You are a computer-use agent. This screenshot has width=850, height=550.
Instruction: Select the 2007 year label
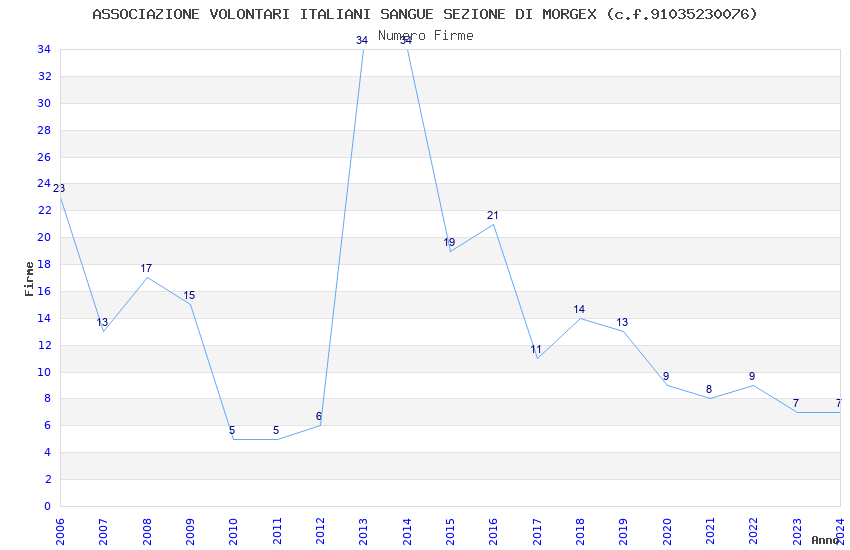pyautogui.click(x=104, y=531)
